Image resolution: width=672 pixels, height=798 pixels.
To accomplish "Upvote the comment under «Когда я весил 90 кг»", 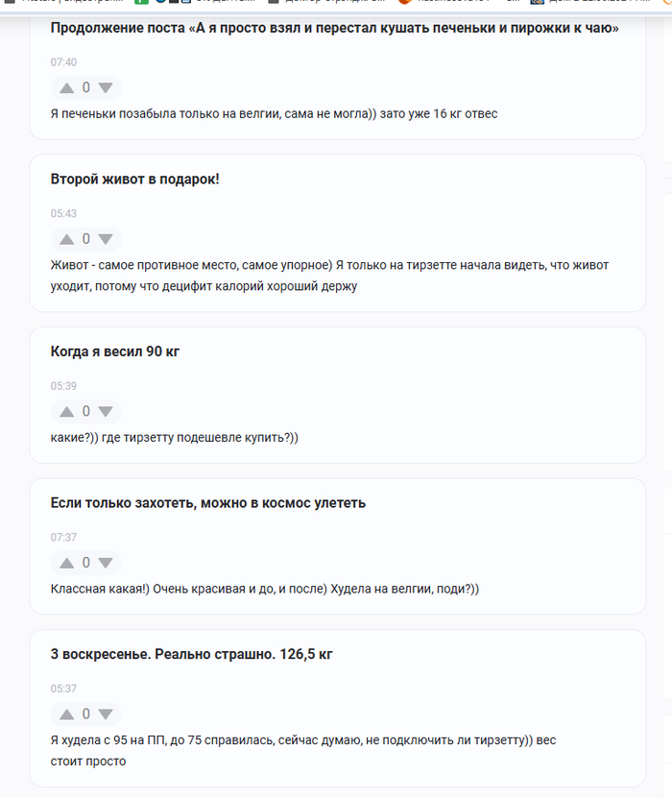I will [x=66, y=411].
